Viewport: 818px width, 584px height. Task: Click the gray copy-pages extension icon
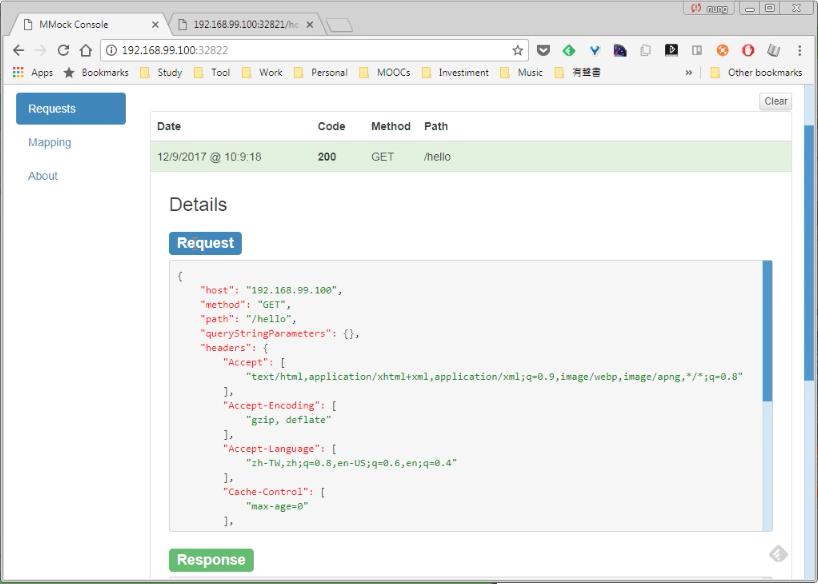(645, 50)
